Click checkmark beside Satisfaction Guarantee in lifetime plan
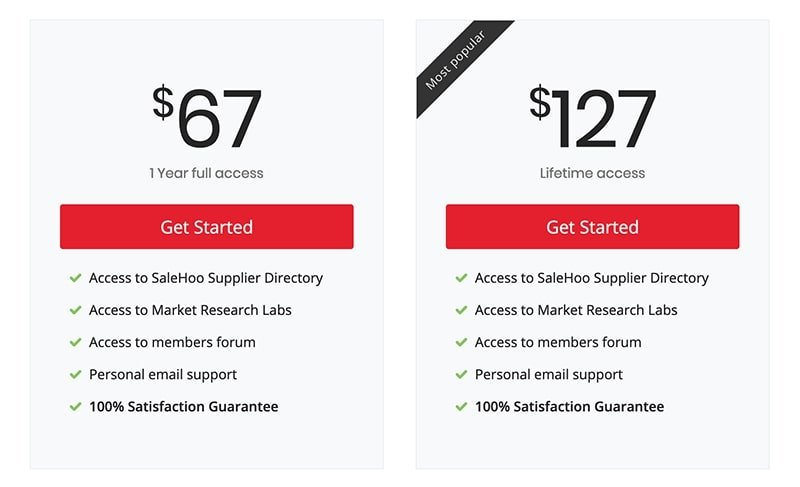 (461, 407)
